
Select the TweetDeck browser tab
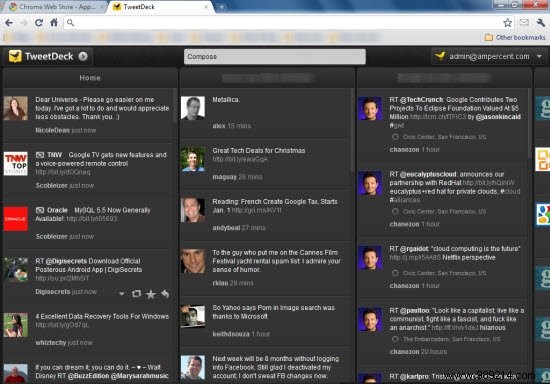click(160, 7)
